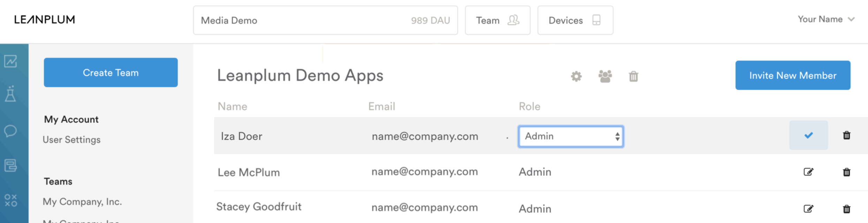Open Analytics from the sidebar chart icon

(x=10, y=61)
